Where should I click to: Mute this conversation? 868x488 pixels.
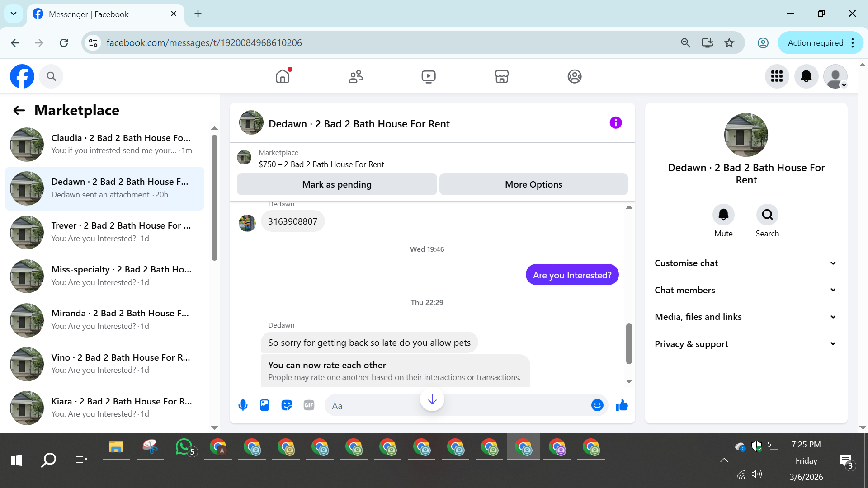723,215
